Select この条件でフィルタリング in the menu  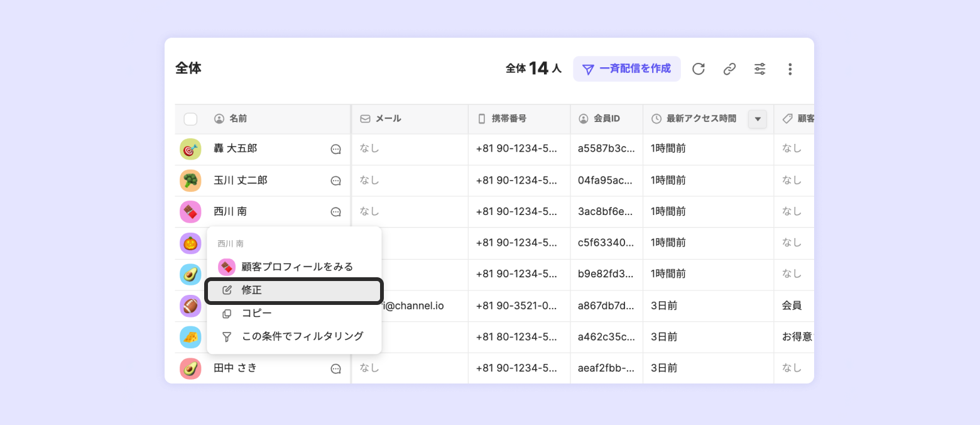pyautogui.click(x=302, y=336)
